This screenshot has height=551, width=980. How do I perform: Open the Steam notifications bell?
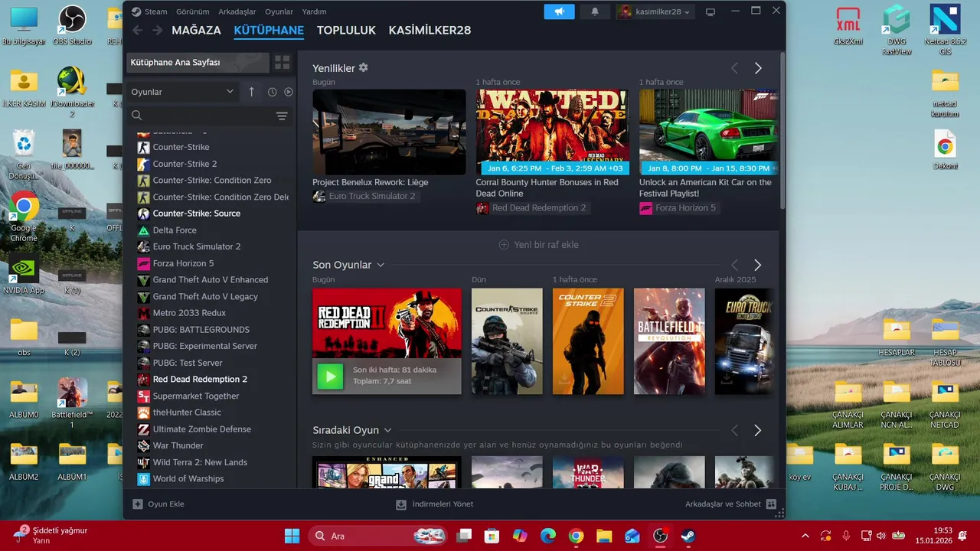[595, 11]
